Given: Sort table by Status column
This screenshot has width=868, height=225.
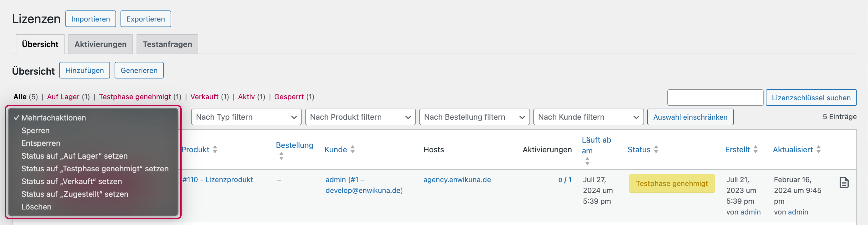Looking at the screenshot, I should 639,150.
